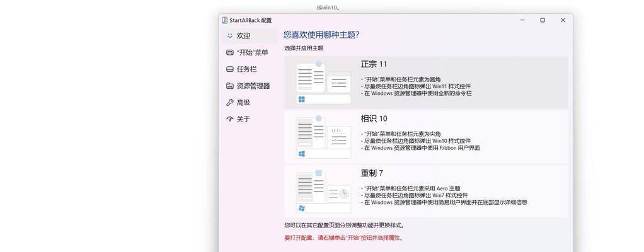This screenshot has width=644, height=252.
Task: Click the Windows 11 logo in 正宗 11 preview
Action: pyautogui.click(x=301, y=100)
